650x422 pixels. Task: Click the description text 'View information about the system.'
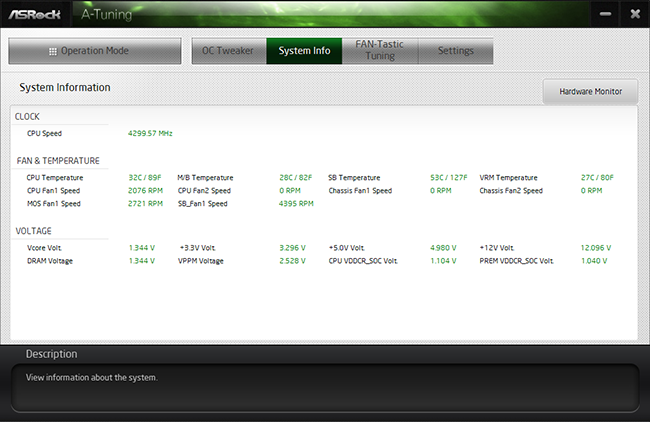click(x=92, y=378)
